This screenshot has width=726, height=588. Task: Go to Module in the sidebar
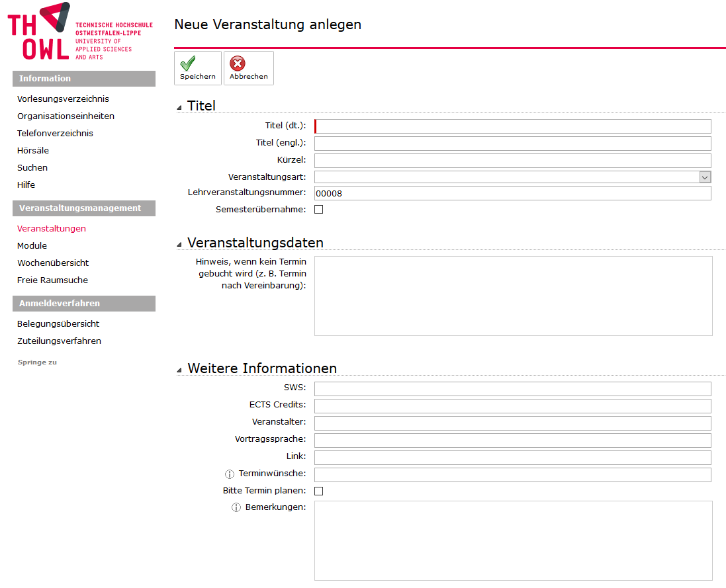tap(32, 246)
